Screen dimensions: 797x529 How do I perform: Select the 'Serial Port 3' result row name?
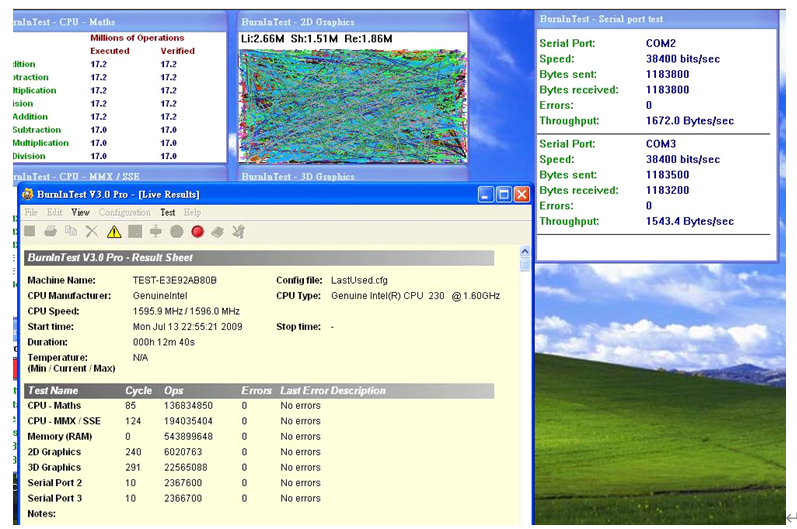tap(54, 498)
